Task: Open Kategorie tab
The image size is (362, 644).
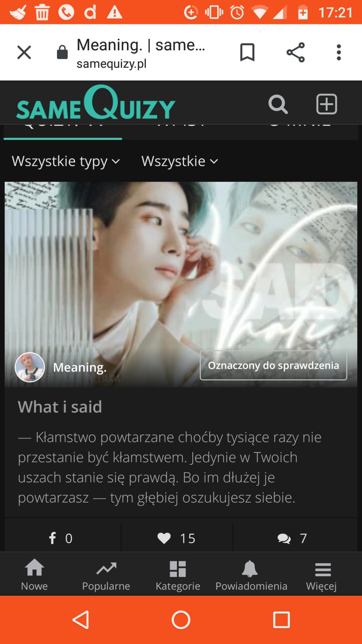Action: point(178,576)
